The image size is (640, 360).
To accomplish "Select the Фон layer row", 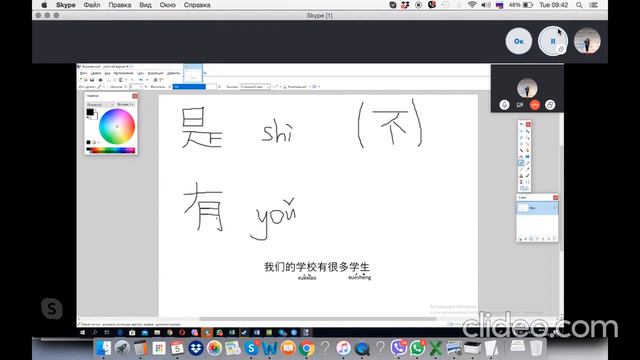I will [537, 208].
